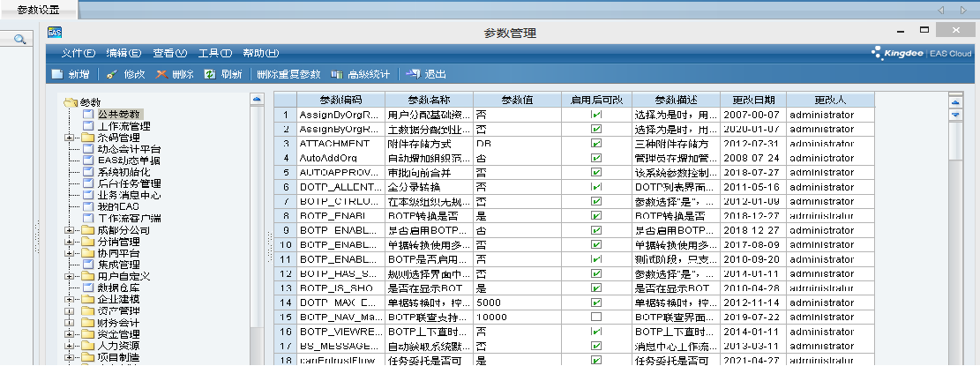Click the table's blue scroll-down arrow
This screenshot has width=980, height=366.
(955, 115)
